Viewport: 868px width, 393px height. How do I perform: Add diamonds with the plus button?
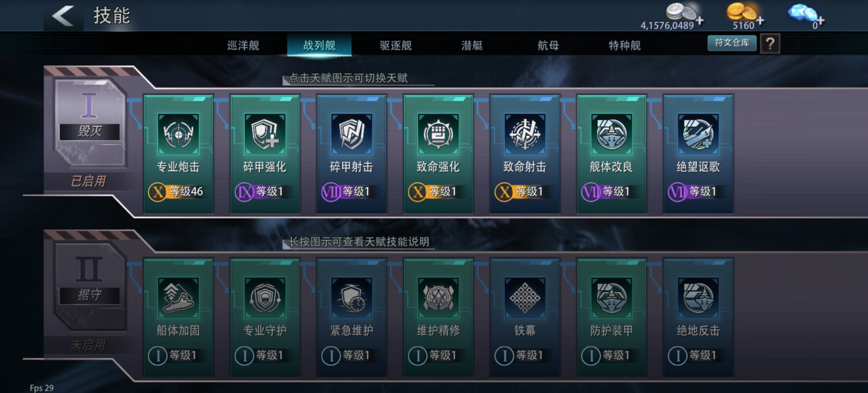coord(820,21)
